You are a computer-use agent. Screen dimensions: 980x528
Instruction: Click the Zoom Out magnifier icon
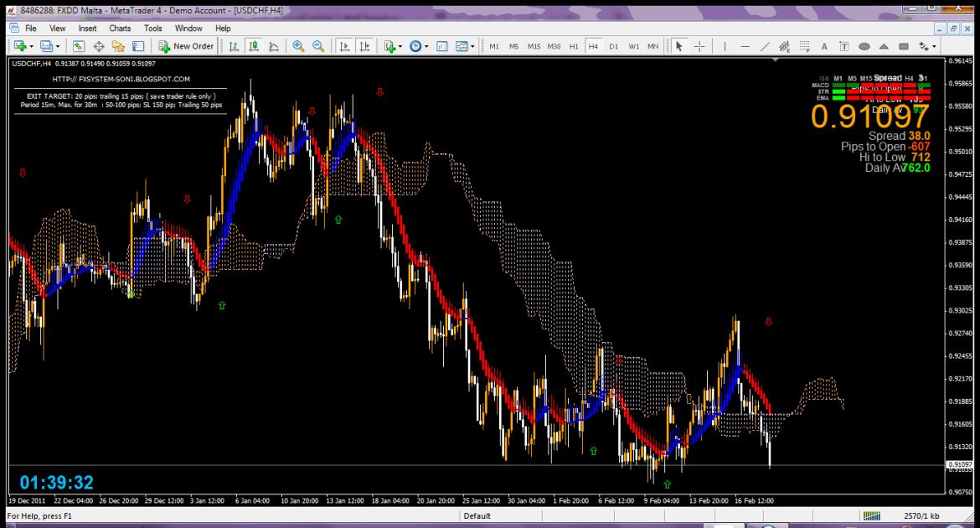tap(317, 46)
